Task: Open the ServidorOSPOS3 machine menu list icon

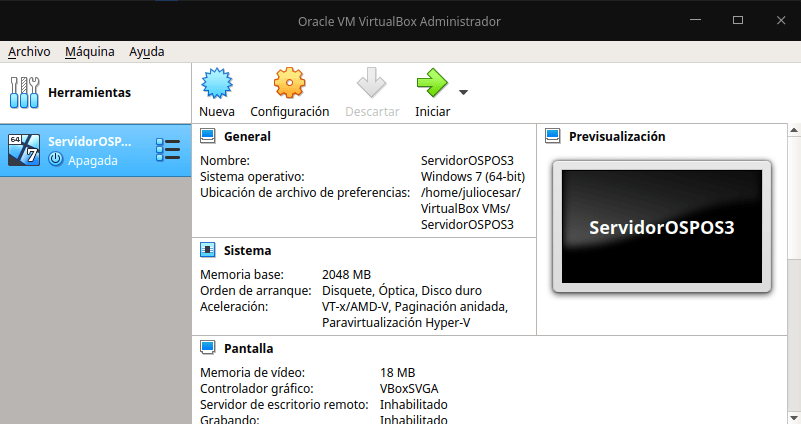Action: 167,150
